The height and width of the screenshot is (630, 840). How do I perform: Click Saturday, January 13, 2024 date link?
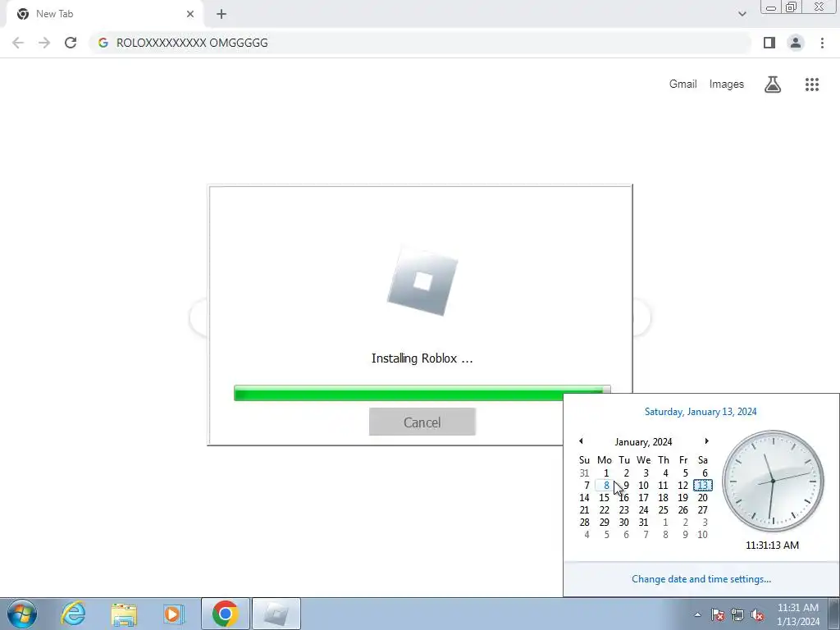701,412
